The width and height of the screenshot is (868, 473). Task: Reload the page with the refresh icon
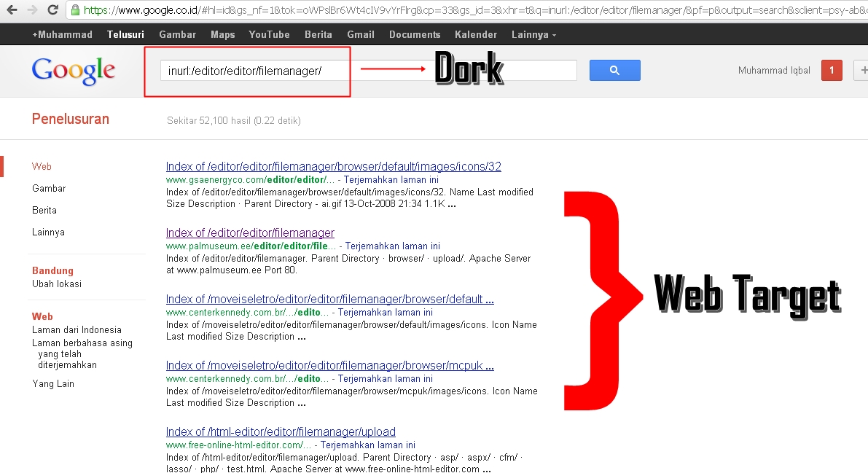[52, 9]
